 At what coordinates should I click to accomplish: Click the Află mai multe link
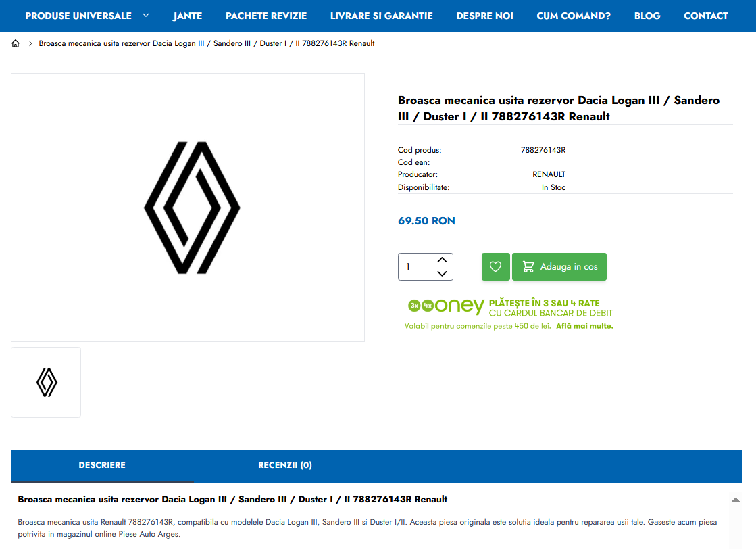tap(584, 326)
